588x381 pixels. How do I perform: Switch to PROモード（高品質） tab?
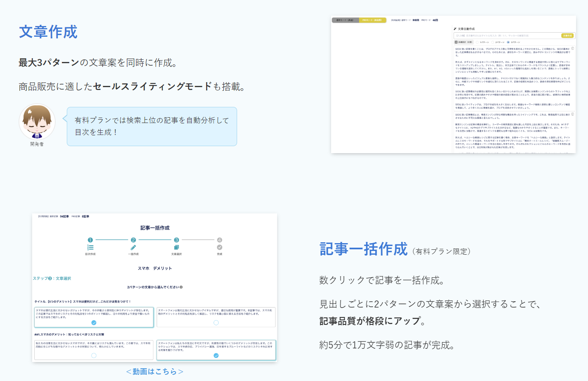[x=372, y=20]
